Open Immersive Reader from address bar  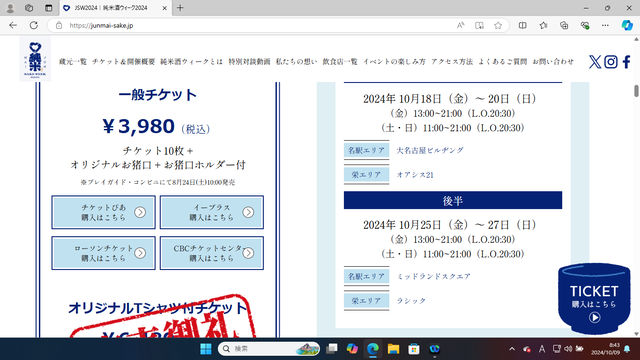(x=479, y=25)
